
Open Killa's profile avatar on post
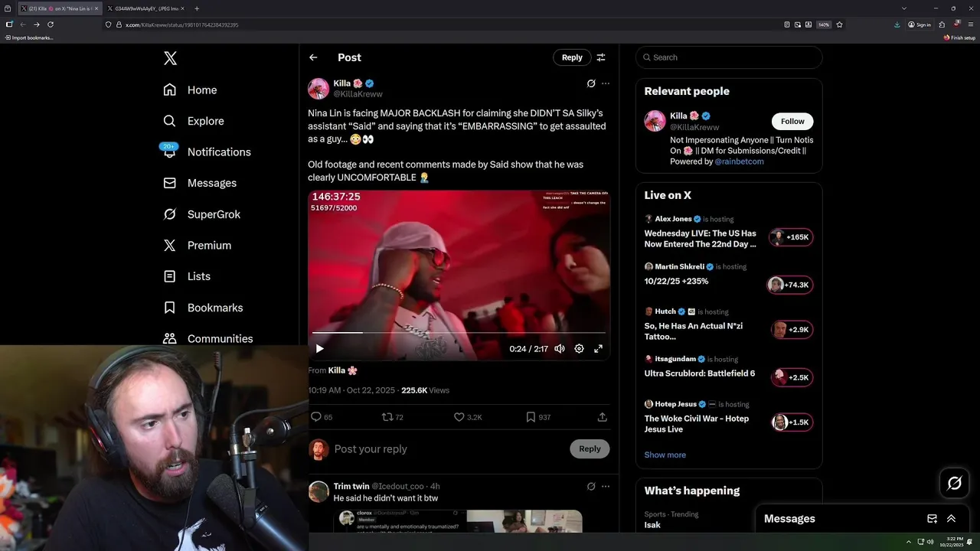[x=318, y=89]
